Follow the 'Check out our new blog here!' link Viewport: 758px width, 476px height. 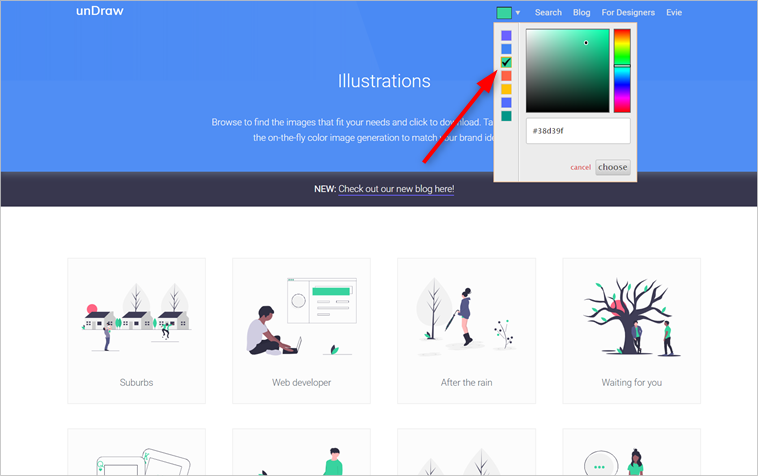[396, 189]
